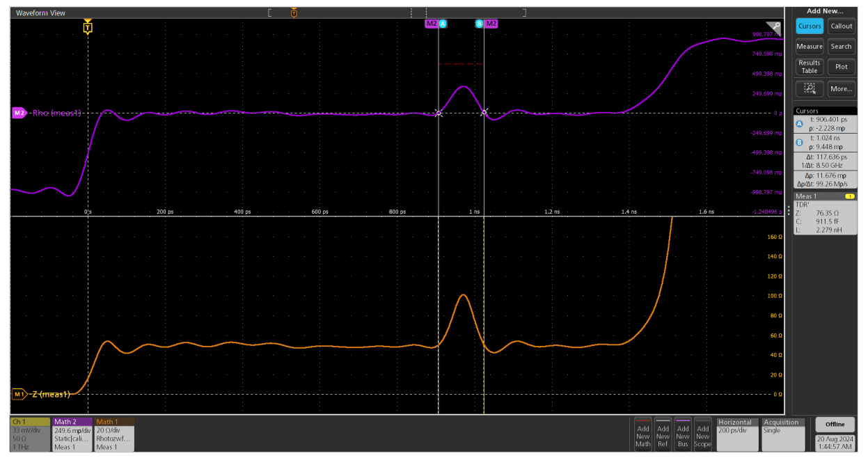Select the M2 tag right of cursor B
The width and height of the screenshot is (868, 458).
[491, 24]
